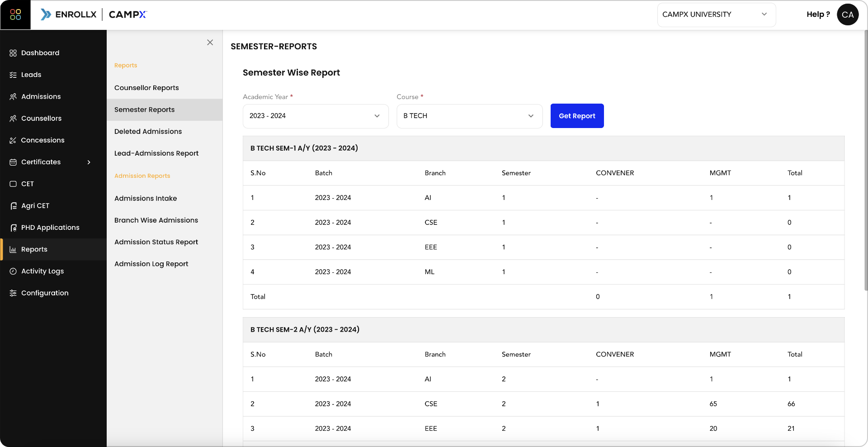Click the total value 21 in SEM-2
The image size is (868, 447).
(791, 428)
